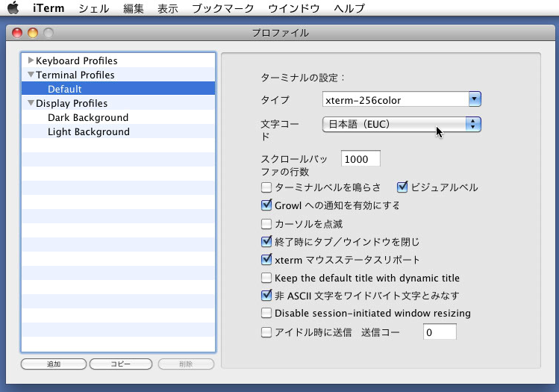
Task: Click the コピー button
Action: 121,364
